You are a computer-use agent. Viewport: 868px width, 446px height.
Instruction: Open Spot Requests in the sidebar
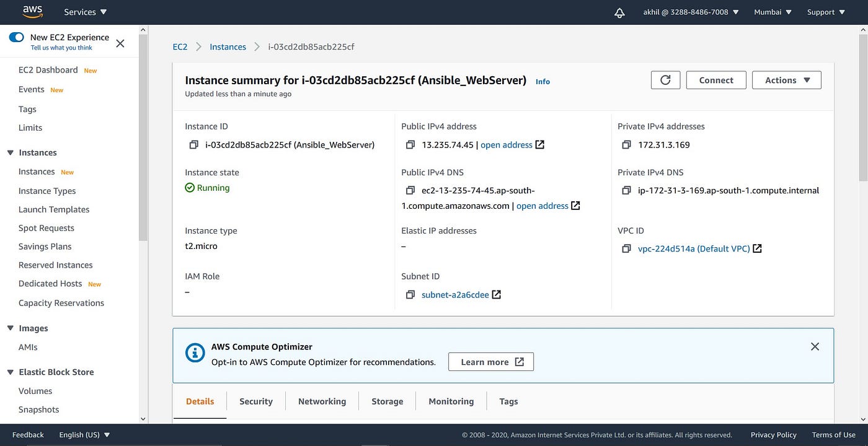(46, 228)
